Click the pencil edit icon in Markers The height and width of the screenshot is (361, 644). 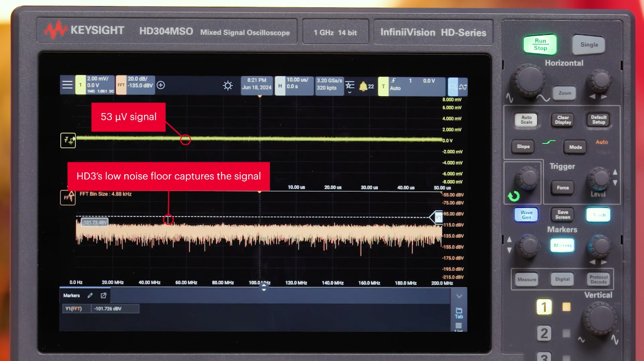90,295
